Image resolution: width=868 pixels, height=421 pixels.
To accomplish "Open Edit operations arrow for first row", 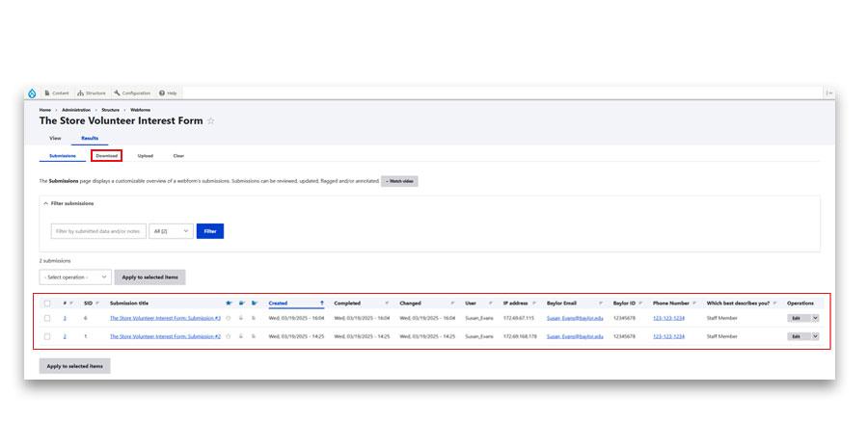I will (x=815, y=317).
